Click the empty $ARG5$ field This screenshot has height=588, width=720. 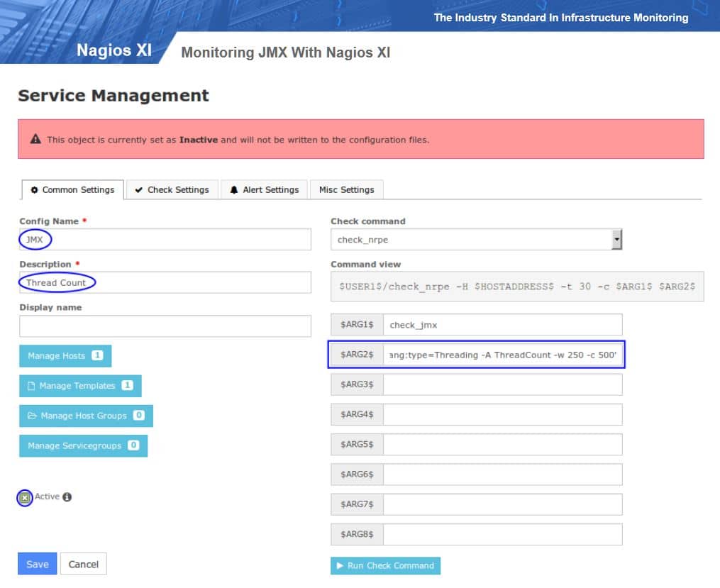(x=503, y=444)
